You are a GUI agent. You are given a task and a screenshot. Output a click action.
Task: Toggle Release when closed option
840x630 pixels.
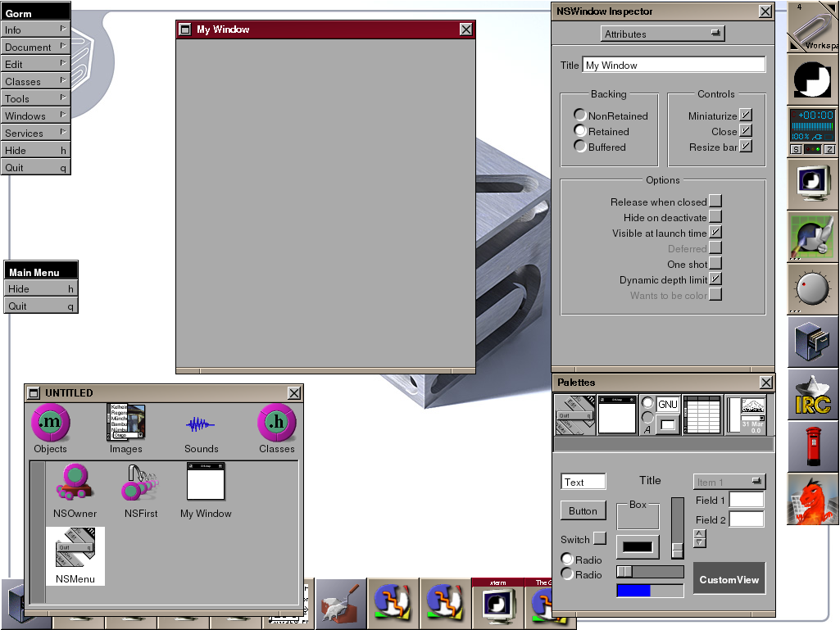[x=715, y=201]
